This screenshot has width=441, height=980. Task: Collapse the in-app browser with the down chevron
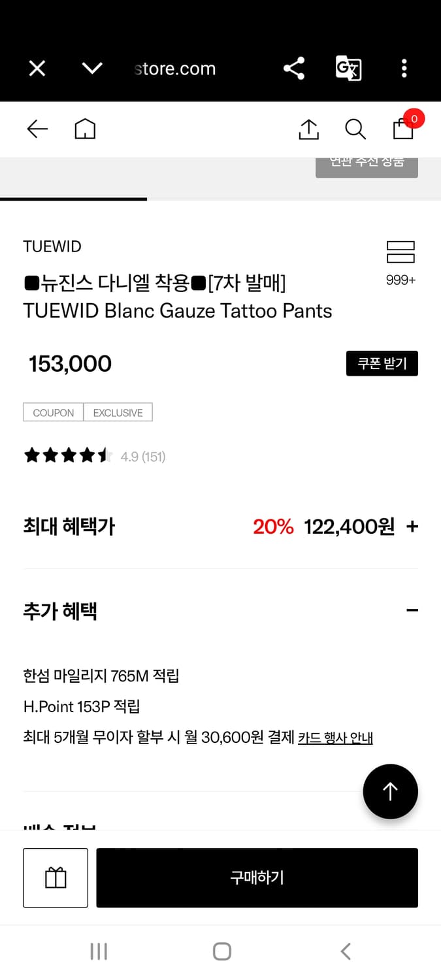(x=92, y=68)
